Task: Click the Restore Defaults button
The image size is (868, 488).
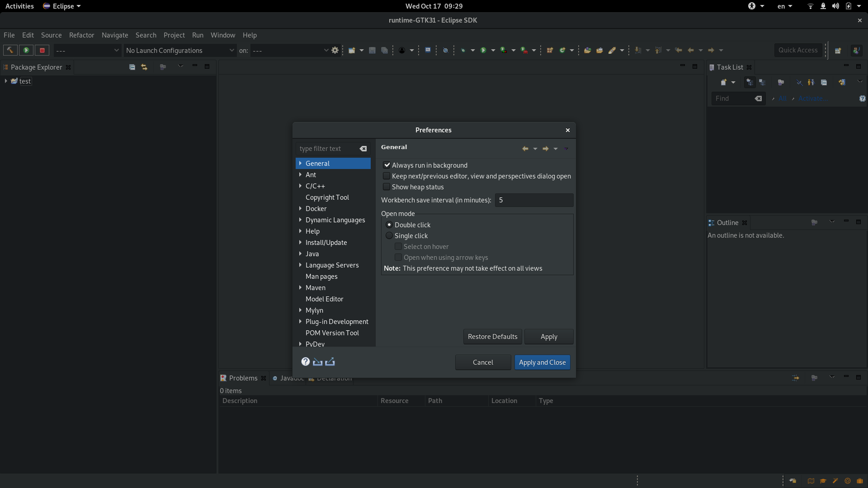Action: pyautogui.click(x=492, y=337)
